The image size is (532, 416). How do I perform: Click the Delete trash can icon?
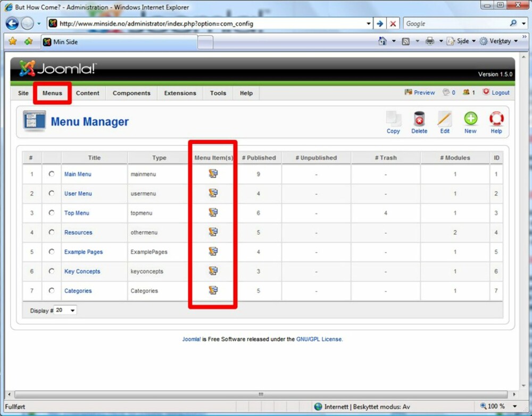[419, 119]
